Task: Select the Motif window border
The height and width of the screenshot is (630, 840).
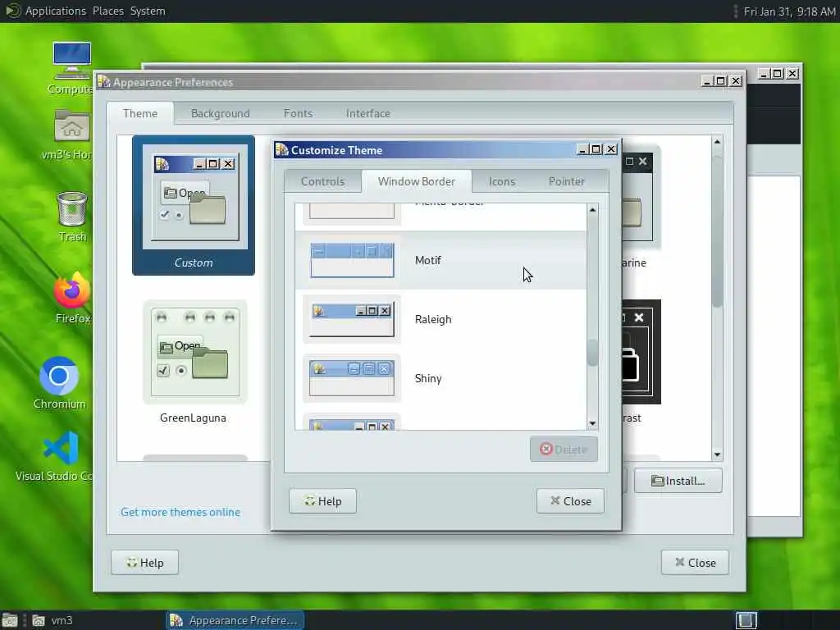Action: (441, 260)
